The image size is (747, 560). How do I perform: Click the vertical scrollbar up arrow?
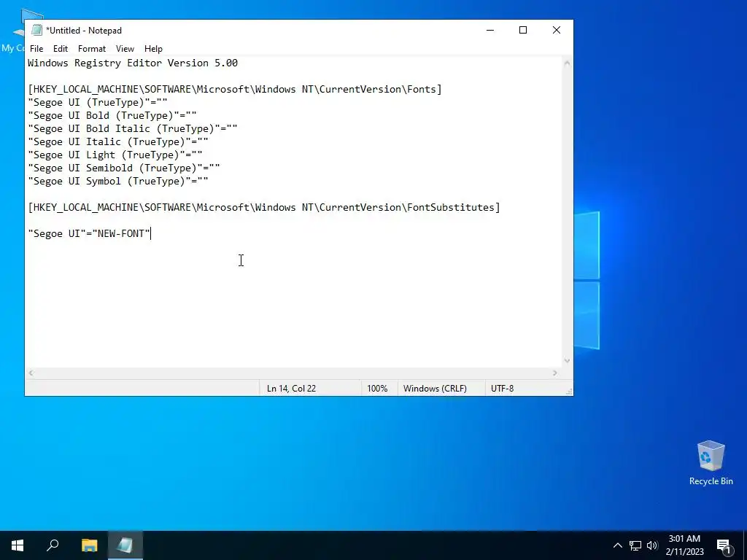click(x=567, y=63)
